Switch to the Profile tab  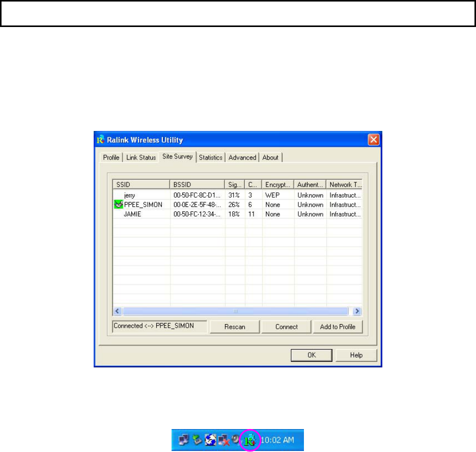[x=111, y=157]
